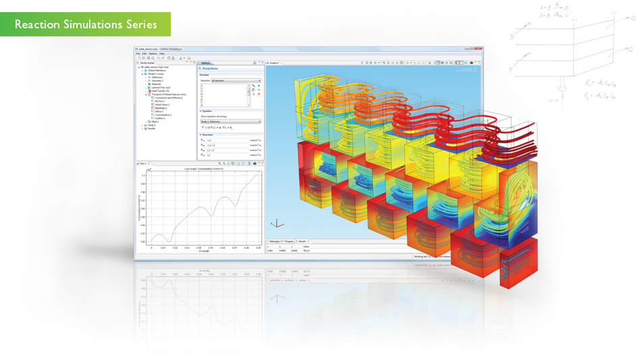Collapse Transport of Diluted Species node
Viewport: 644px width, 356px height.
point(146,94)
